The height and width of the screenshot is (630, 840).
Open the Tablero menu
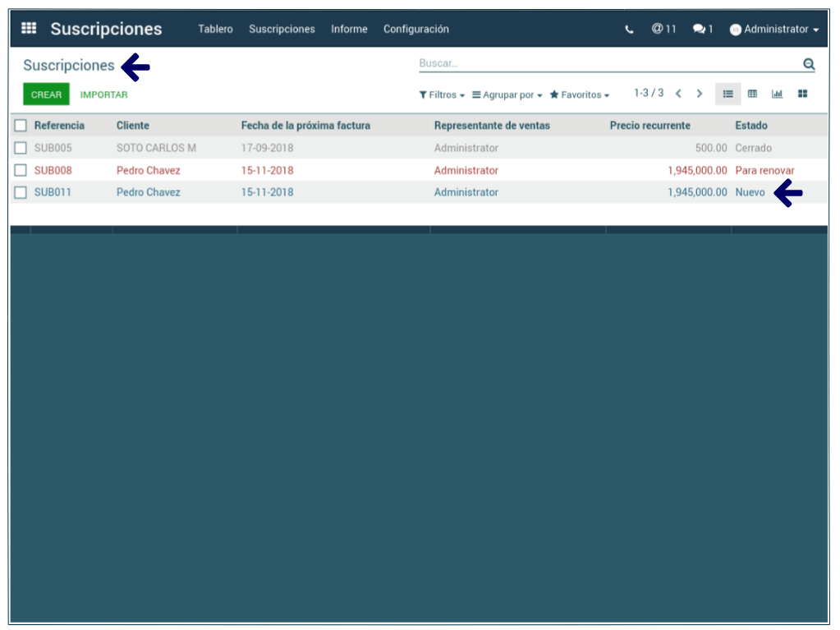[215, 30]
